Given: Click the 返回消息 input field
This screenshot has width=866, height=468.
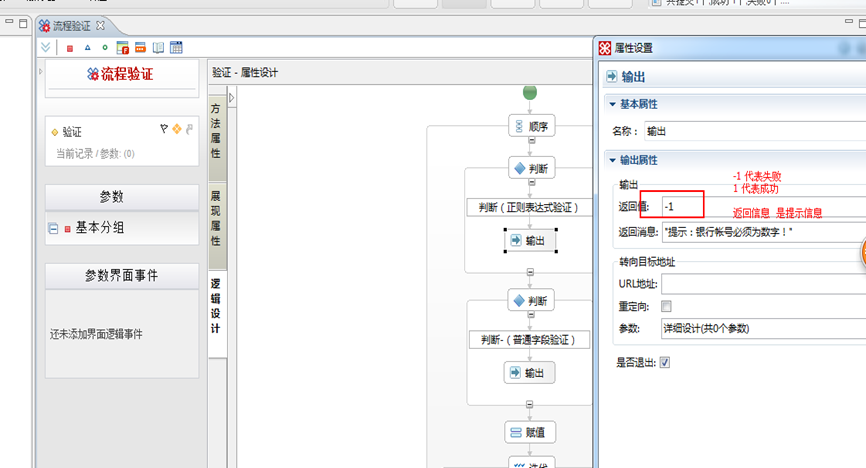Looking at the screenshot, I should [764, 232].
